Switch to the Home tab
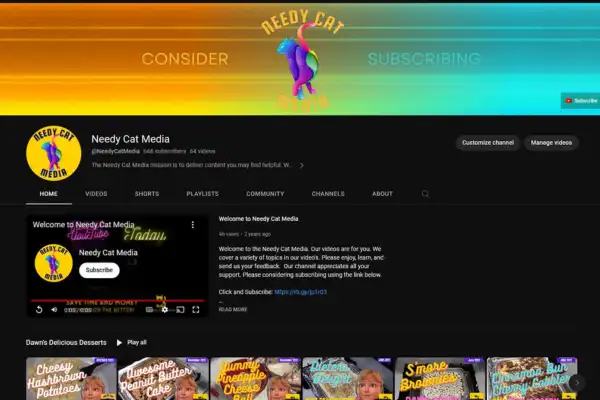This screenshot has height=400, width=600. click(x=49, y=194)
